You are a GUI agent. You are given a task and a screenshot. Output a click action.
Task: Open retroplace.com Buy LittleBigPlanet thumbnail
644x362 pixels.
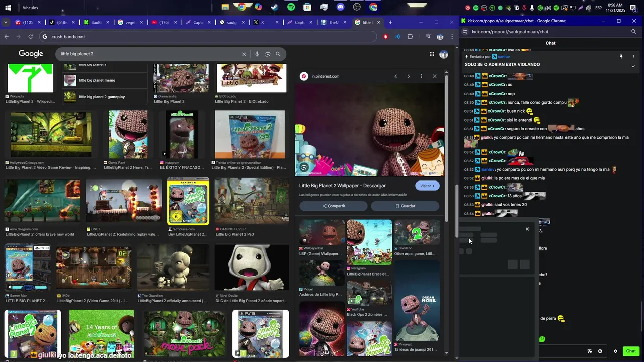188,201
